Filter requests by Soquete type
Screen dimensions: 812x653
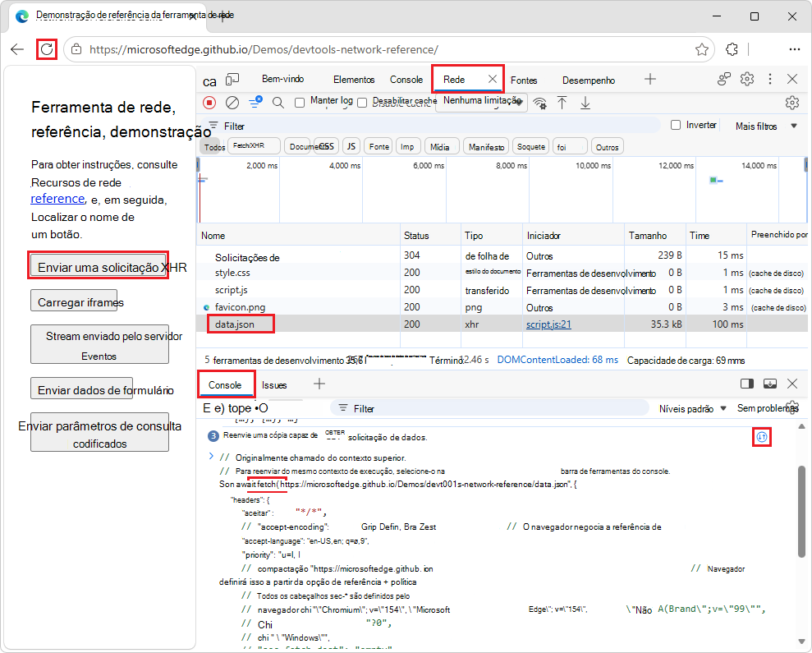tap(531, 147)
